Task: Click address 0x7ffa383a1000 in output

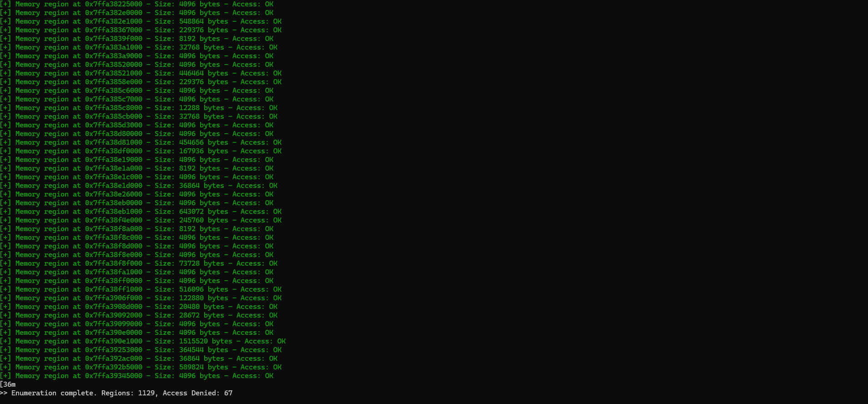Action: coord(114,47)
